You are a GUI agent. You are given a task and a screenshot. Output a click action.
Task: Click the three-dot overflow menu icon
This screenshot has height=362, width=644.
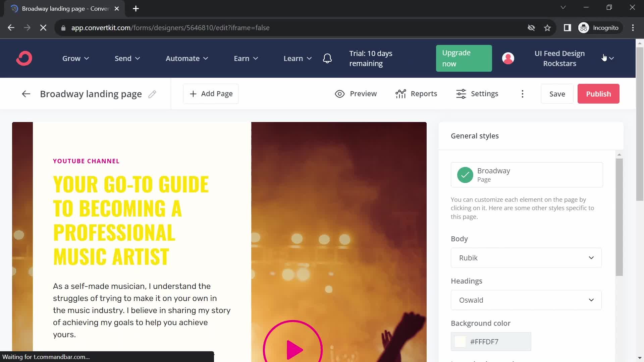(522, 93)
